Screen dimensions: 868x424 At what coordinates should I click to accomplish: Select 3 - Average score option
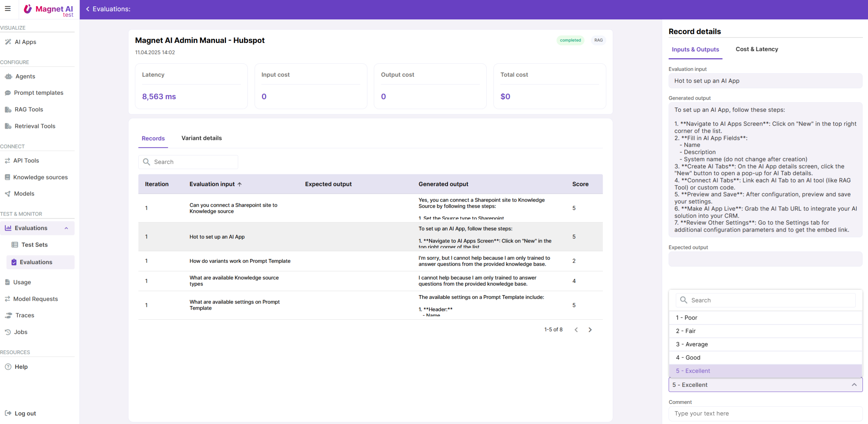pos(692,344)
